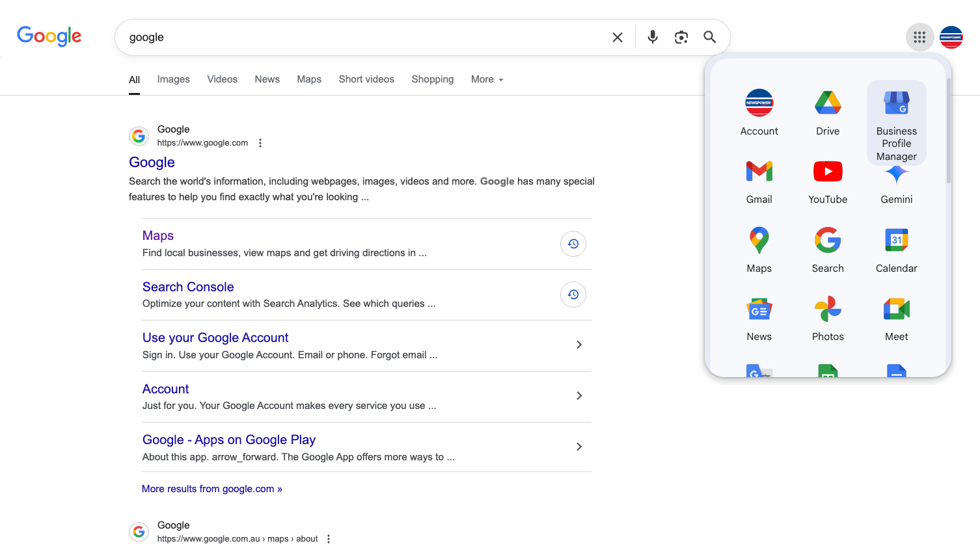Open options menu beside google.com URL
The height and width of the screenshot is (552, 980).
coord(260,143)
